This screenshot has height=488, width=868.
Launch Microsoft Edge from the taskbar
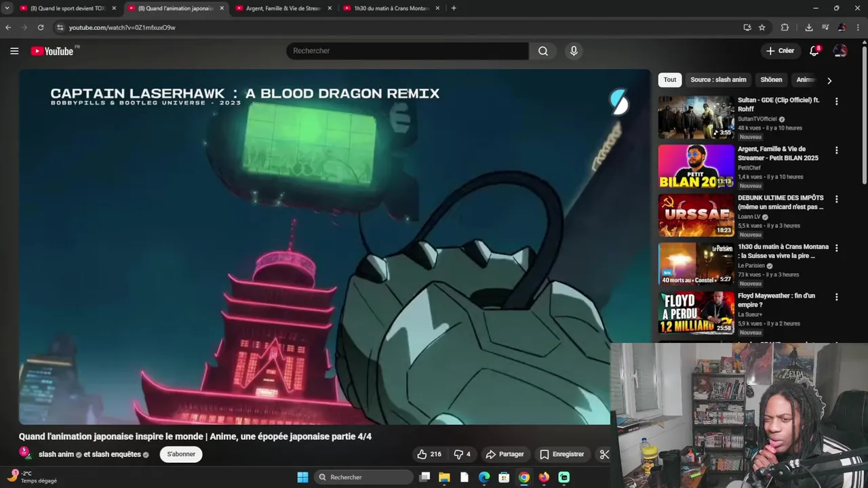484,477
